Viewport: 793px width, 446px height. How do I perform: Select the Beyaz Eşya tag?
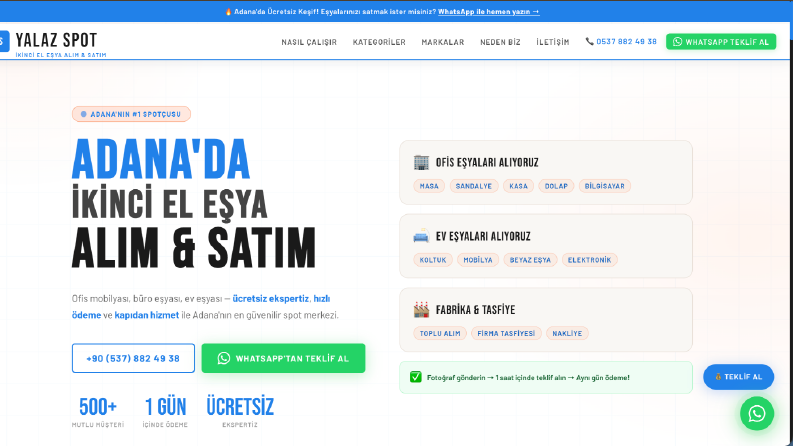(530, 260)
